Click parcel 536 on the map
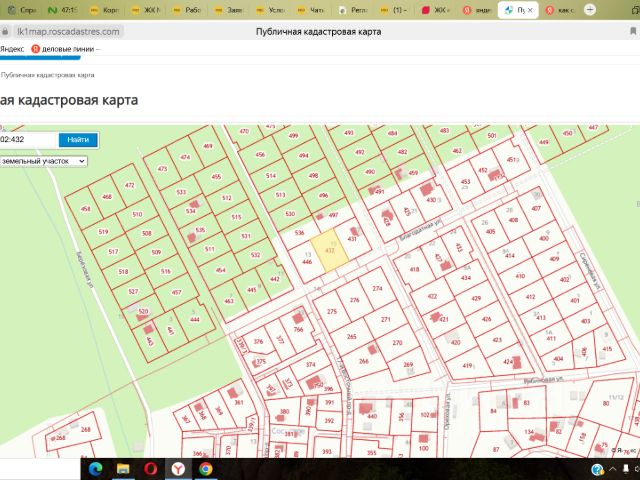The image size is (640, 480). pyautogui.click(x=300, y=233)
